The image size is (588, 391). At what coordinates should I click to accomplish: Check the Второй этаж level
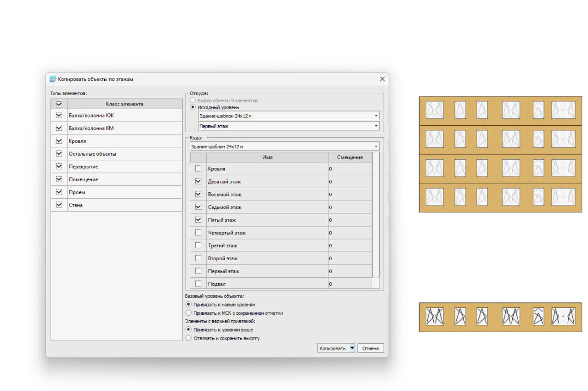(x=198, y=258)
